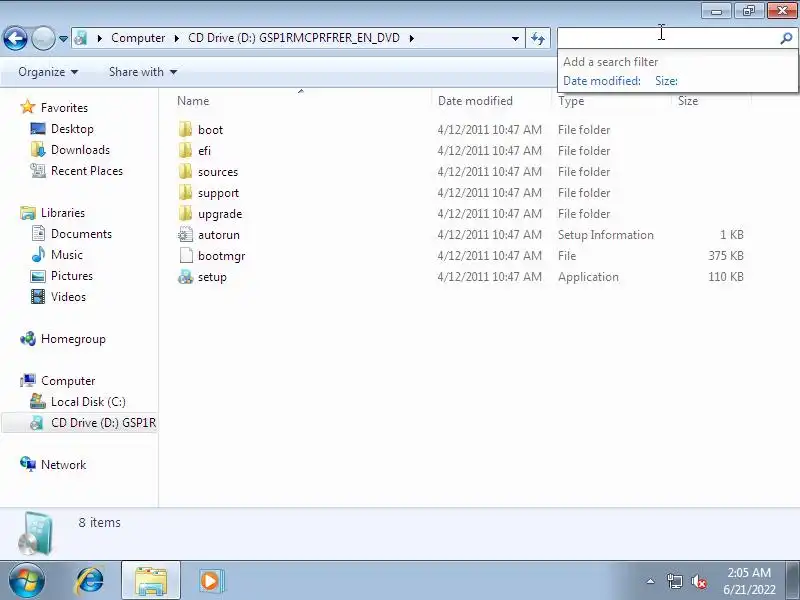Refresh the folder view
Screen dimensions: 800x600
coord(538,38)
